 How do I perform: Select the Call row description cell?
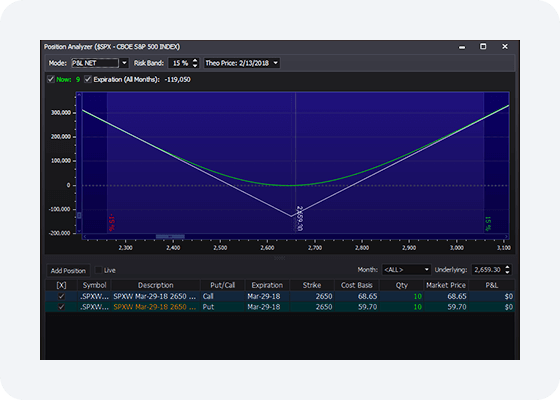(155, 296)
